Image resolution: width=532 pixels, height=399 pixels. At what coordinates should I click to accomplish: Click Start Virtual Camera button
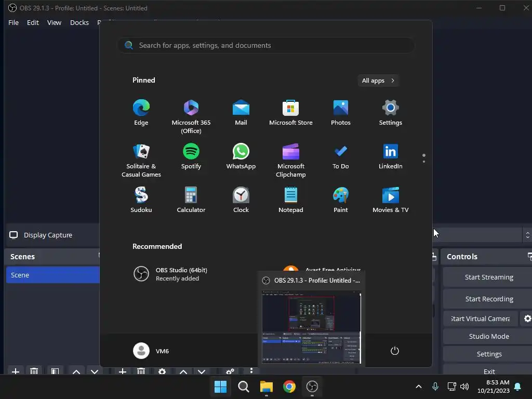(481, 318)
